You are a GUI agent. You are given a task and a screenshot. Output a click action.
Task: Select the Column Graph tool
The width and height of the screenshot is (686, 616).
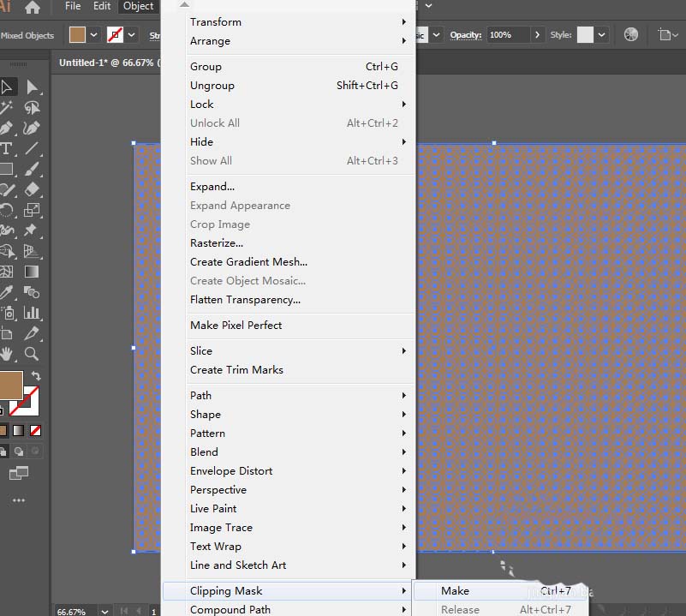click(32, 313)
